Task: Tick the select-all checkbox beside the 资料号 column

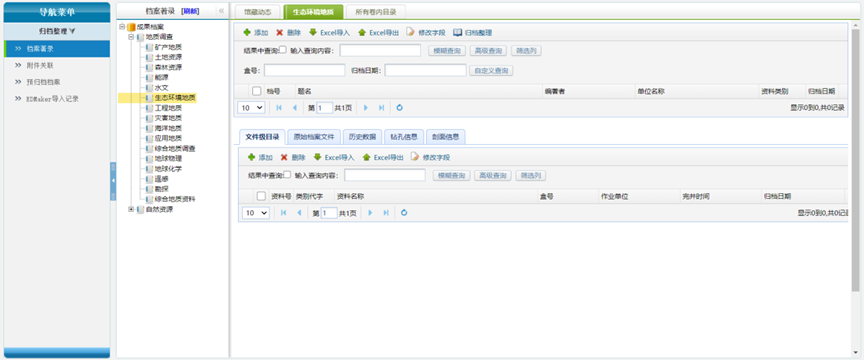Action: point(261,196)
